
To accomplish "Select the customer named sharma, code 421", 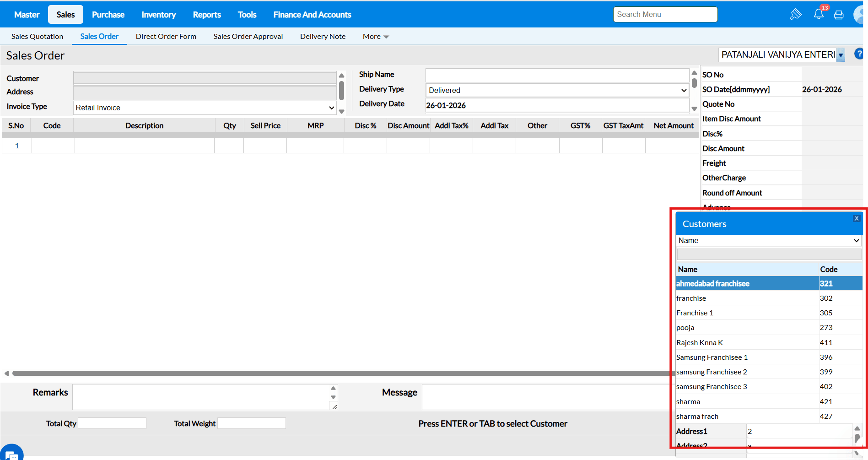I will tap(769, 402).
